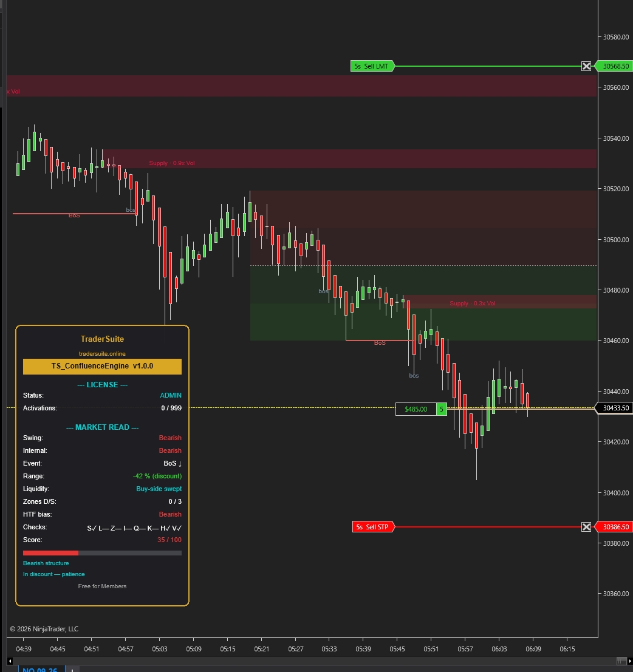Click the Supply 0.3x Vol zone label
This screenshot has height=672, width=633.
(x=472, y=303)
